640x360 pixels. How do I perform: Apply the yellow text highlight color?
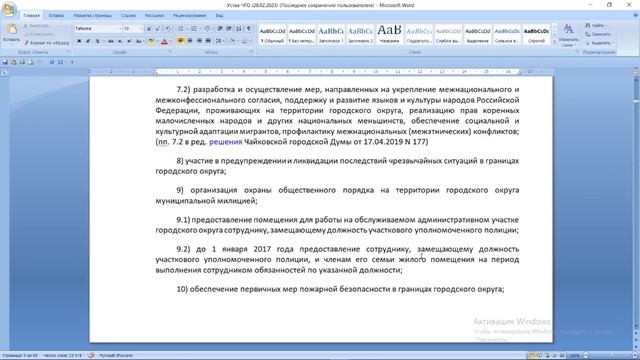pos(151,41)
